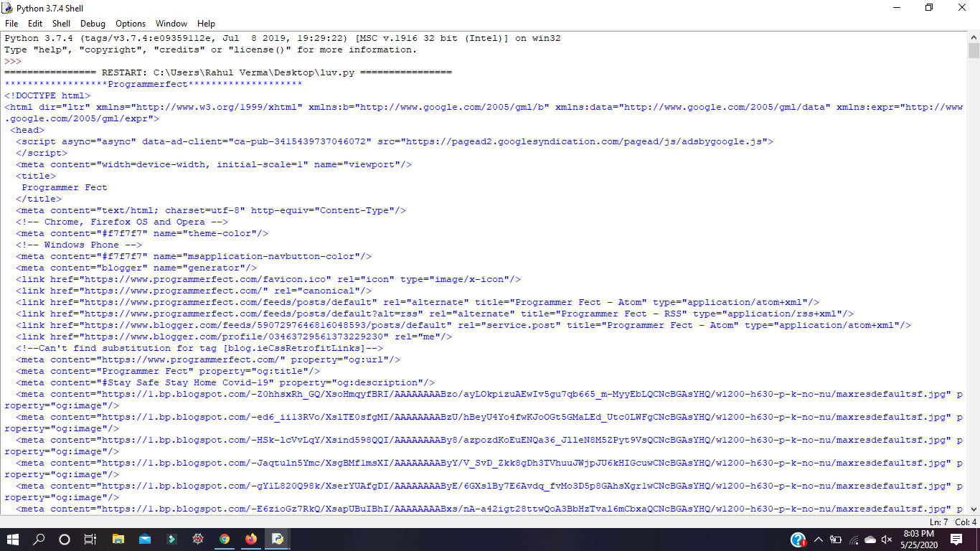Click the '<!DOCTYPE html>' line
980x551 pixels.
pos(47,95)
